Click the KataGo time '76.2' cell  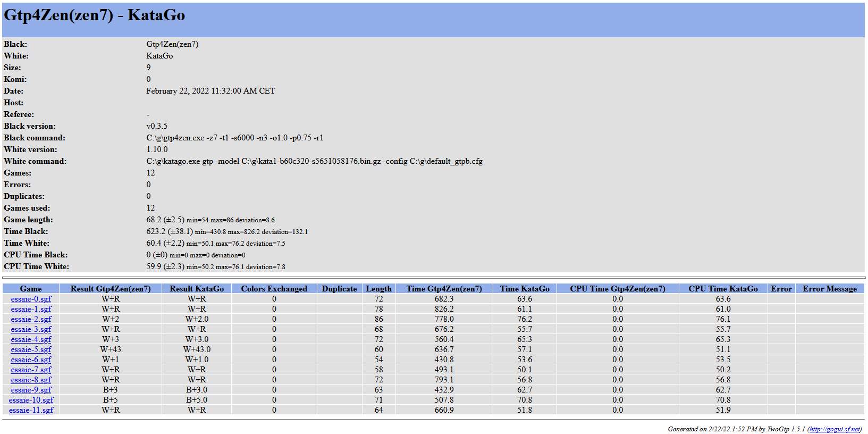tap(525, 319)
